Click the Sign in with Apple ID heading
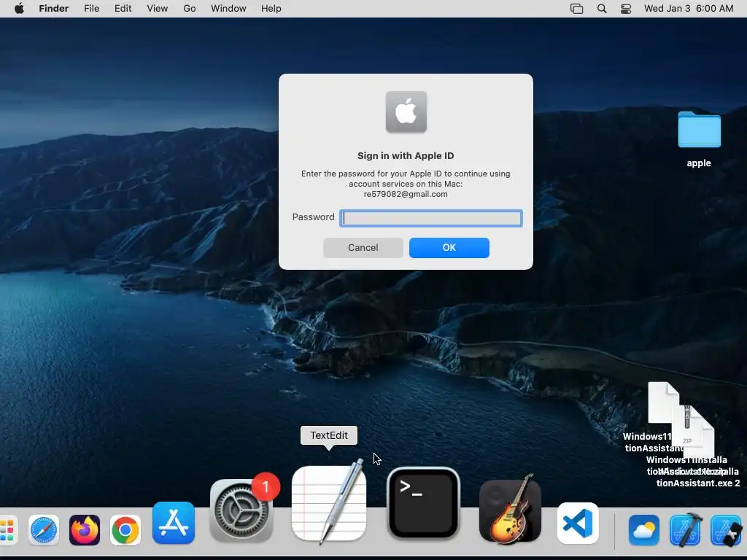This screenshot has width=747, height=560. (x=406, y=156)
